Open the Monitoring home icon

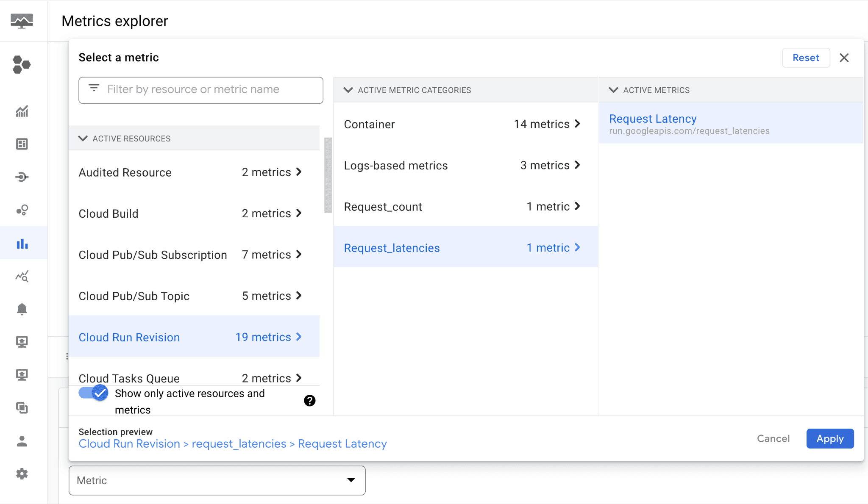[x=22, y=20]
